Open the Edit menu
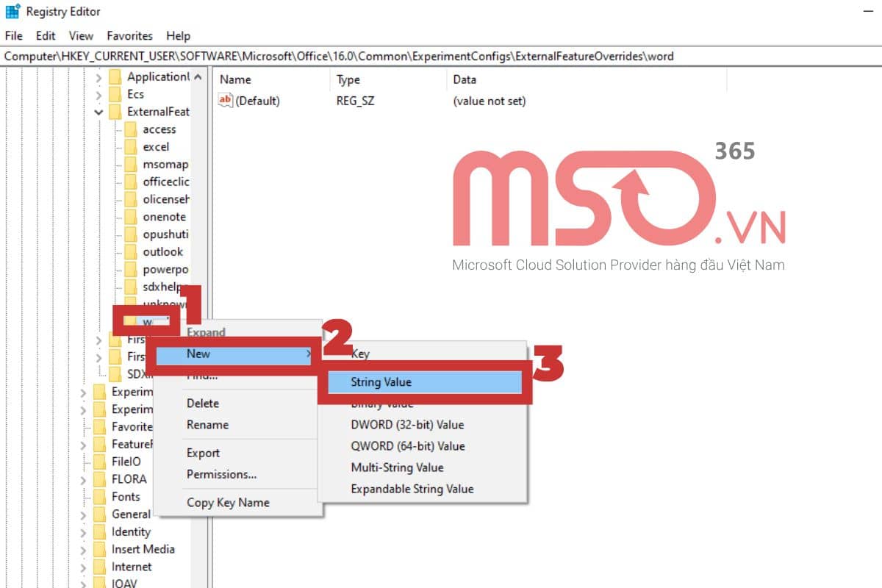This screenshot has width=882, height=588. tap(46, 35)
